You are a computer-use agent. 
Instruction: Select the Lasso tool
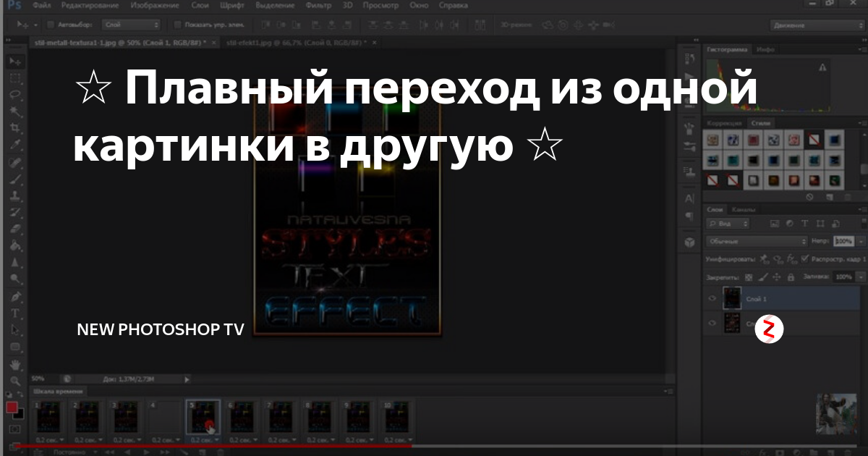[15, 95]
